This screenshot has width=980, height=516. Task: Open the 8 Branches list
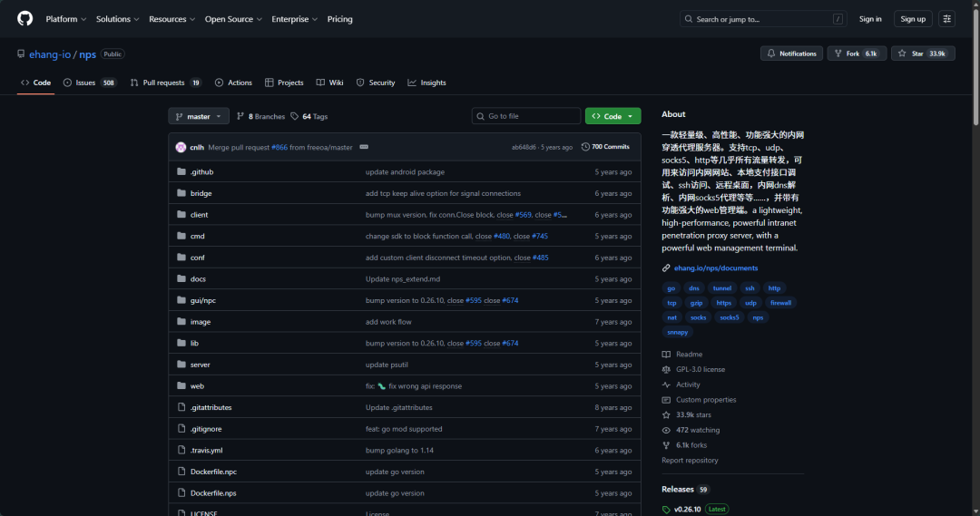coord(260,116)
